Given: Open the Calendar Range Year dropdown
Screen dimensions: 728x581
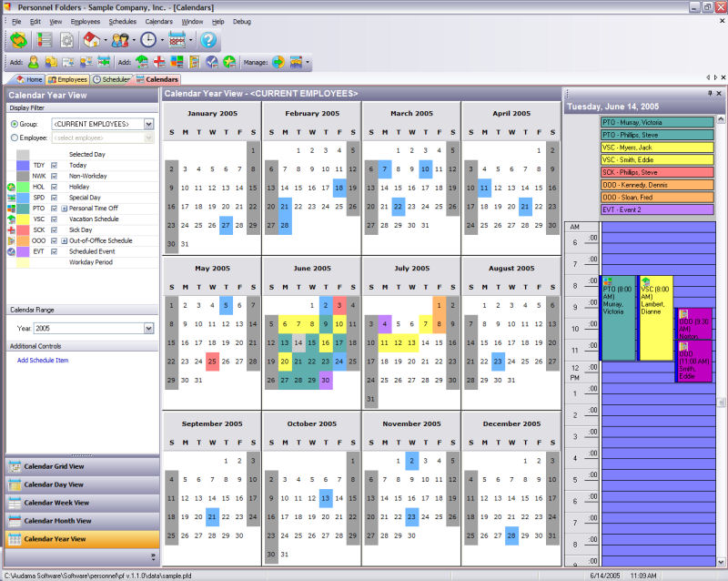Looking at the screenshot, I should [148, 329].
